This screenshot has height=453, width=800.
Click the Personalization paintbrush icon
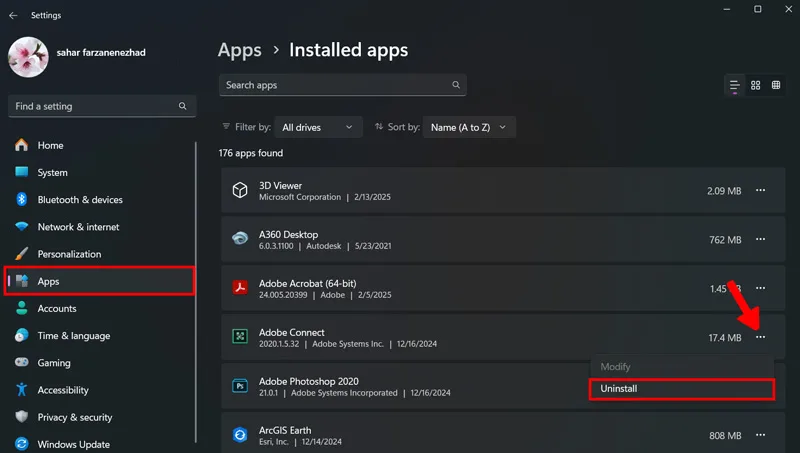pos(21,254)
